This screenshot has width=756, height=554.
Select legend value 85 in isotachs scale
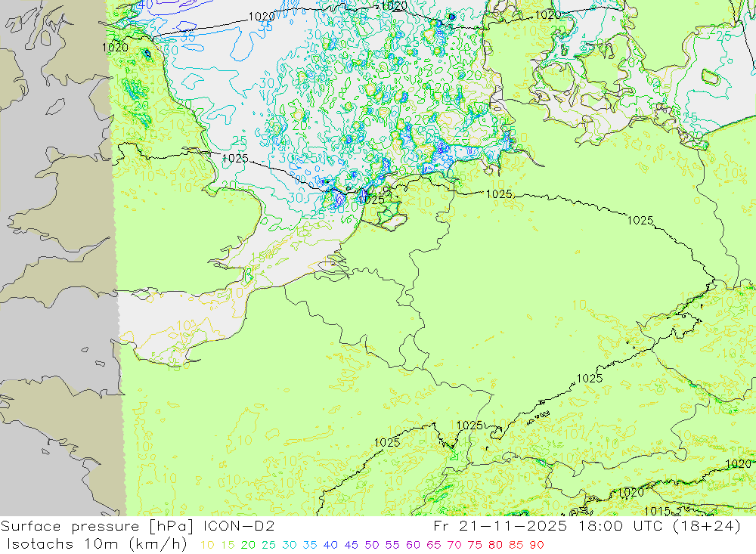pos(516,545)
